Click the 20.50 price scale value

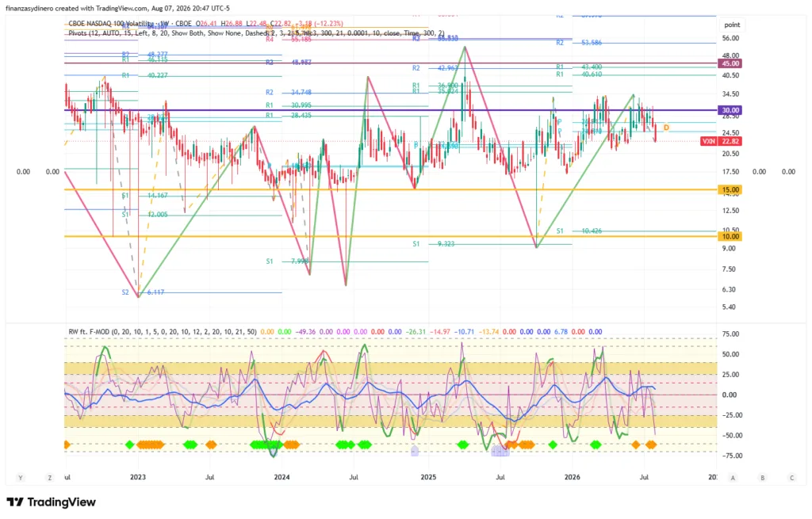pyautogui.click(x=730, y=154)
